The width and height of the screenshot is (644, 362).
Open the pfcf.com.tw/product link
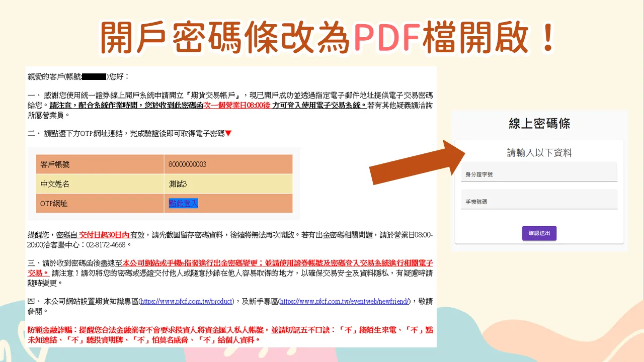[x=186, y=301]
